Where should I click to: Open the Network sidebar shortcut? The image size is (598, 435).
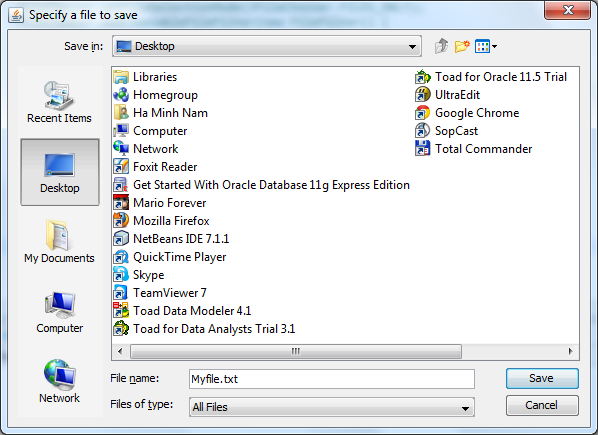59,381
